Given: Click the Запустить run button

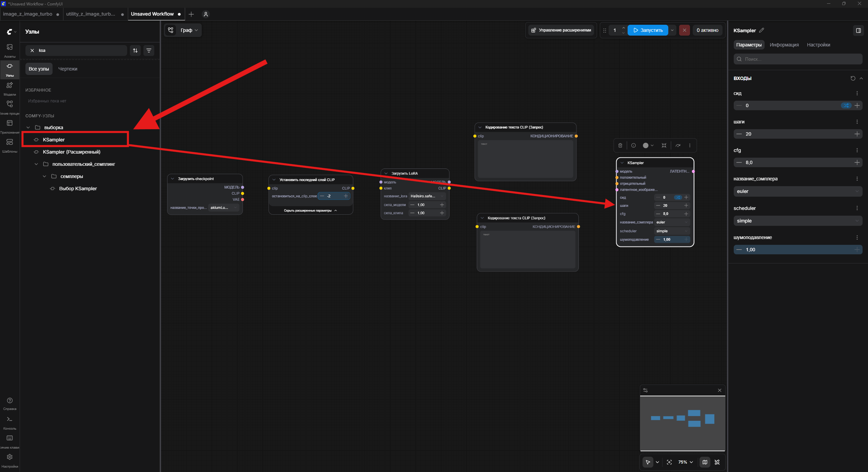Looking at the screenshot, I should [x=648, y=30].
